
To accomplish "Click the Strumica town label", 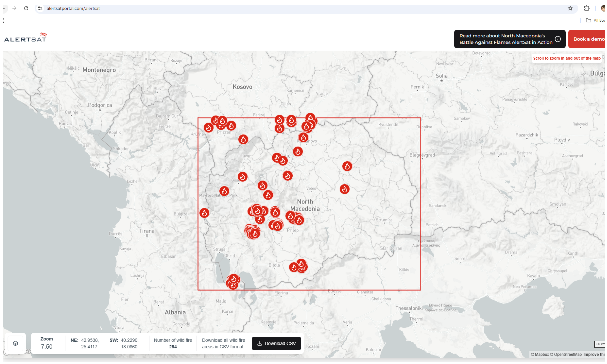I will (x=384, y=220).
